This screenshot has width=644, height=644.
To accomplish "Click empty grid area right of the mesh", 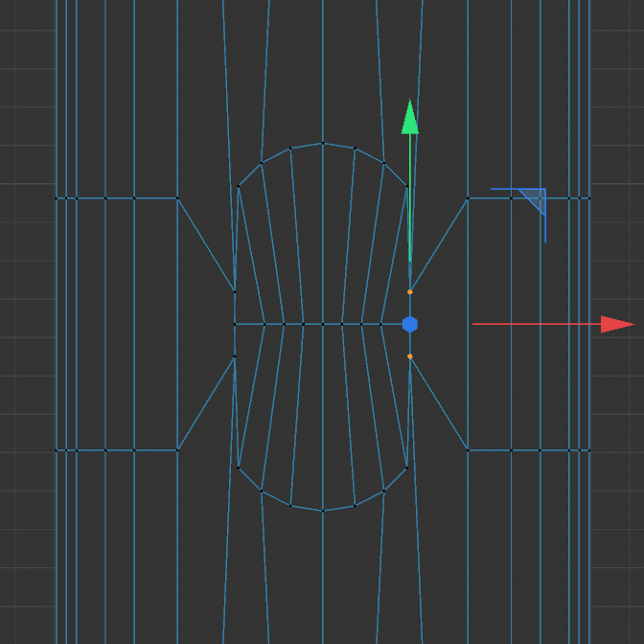I will pos(616,537).
